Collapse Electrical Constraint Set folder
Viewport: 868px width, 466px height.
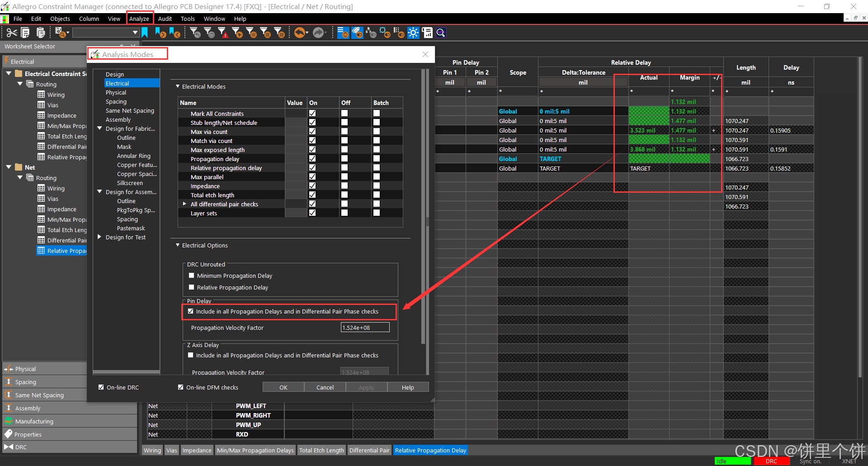pyautogui.click(x=9, y=73)
